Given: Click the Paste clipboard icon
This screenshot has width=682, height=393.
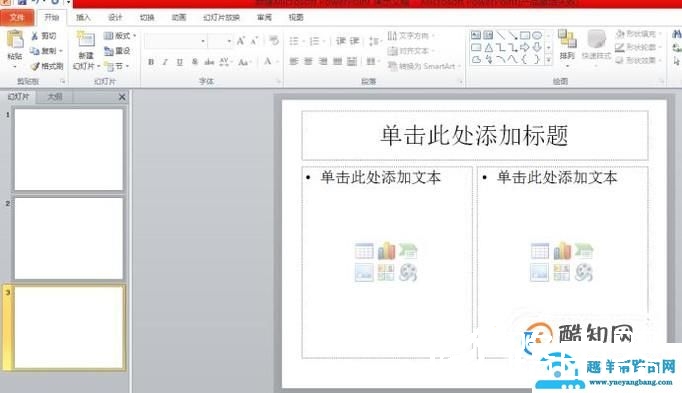Looking at the screenshot, I should click(x=15, y=40).
